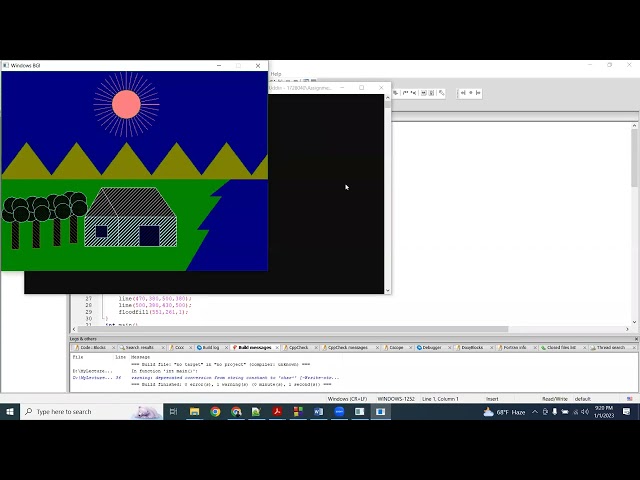
Task: Click the volume speaker tray icon
Action: tap(585, 412)
